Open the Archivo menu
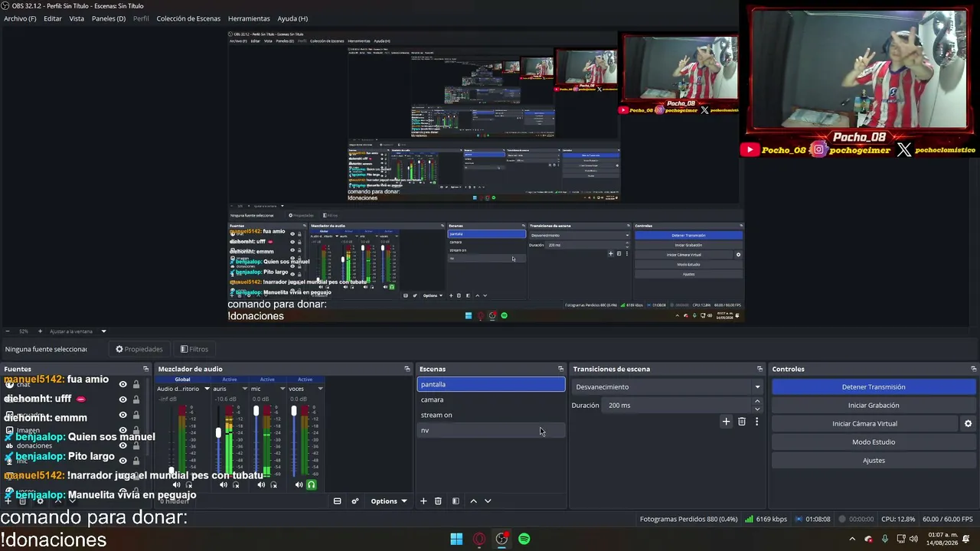Image resolution: width=980 pixels, height=551 pixels. (20, 18)
